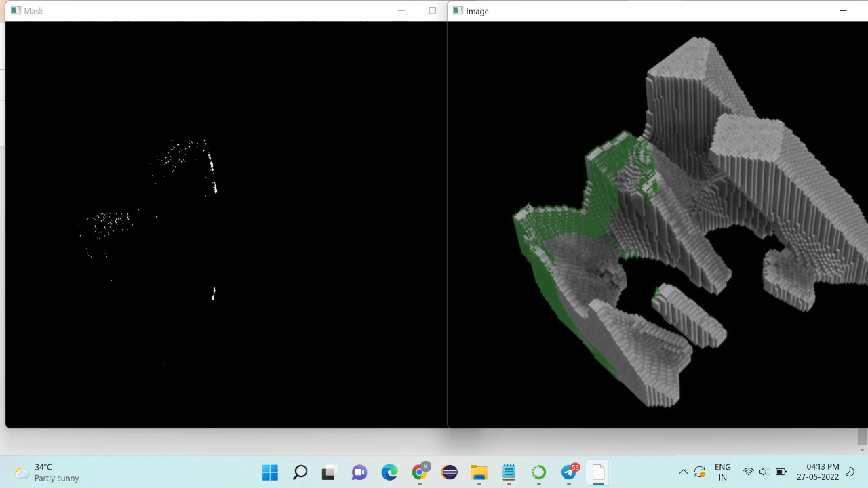
Task: Launch Microsoft Edge from the taskbar
Action: (389, 472)
